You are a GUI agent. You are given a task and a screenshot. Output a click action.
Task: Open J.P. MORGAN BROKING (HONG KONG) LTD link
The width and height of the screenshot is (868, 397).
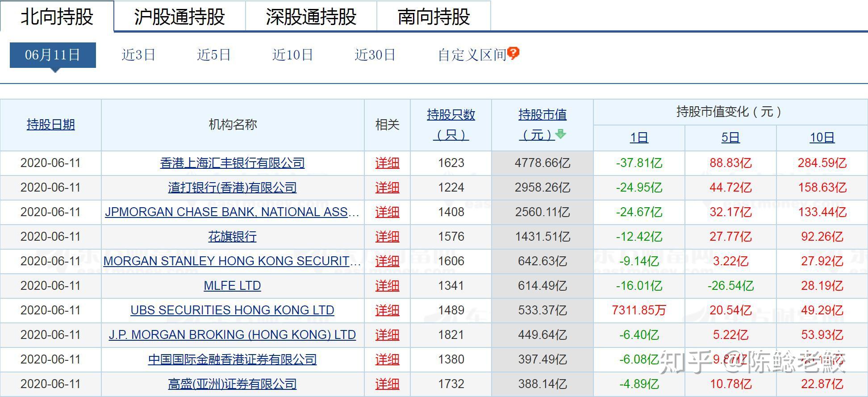(x=232, y=335)
